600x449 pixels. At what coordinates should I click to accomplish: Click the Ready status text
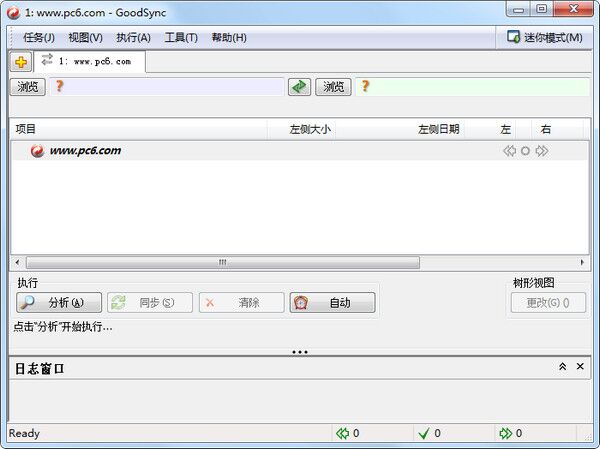point(24,433)
